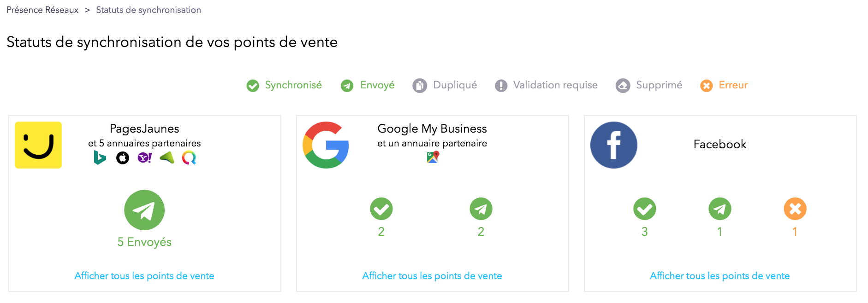This screenshot has height=303, width=868.
Task: Click the Facebook logo
Action: (614, 145)
